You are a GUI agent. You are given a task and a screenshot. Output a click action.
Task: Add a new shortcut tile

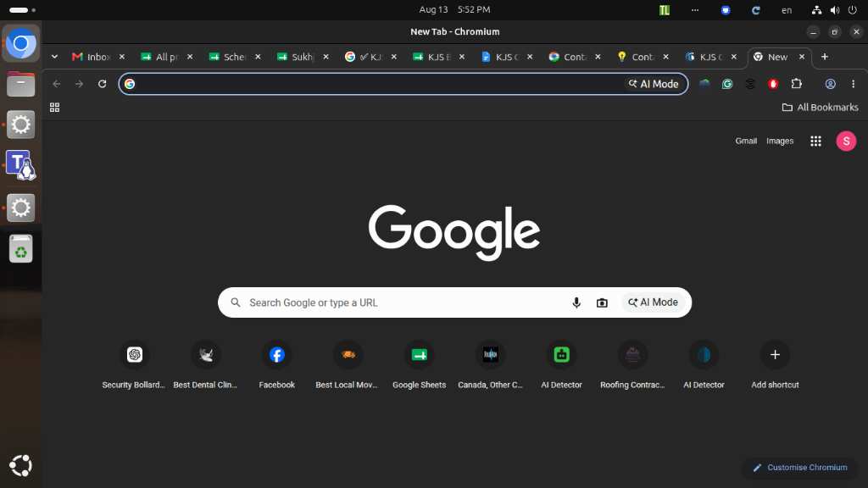coord(775,366)
